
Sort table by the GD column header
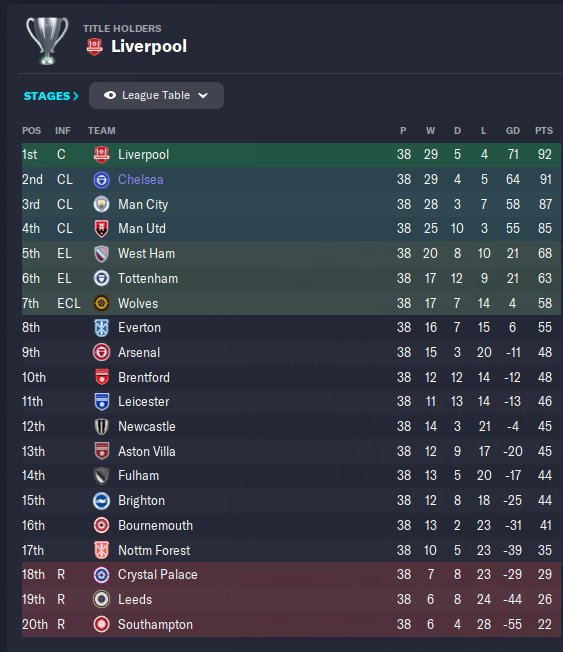click(x=513, y=131)
